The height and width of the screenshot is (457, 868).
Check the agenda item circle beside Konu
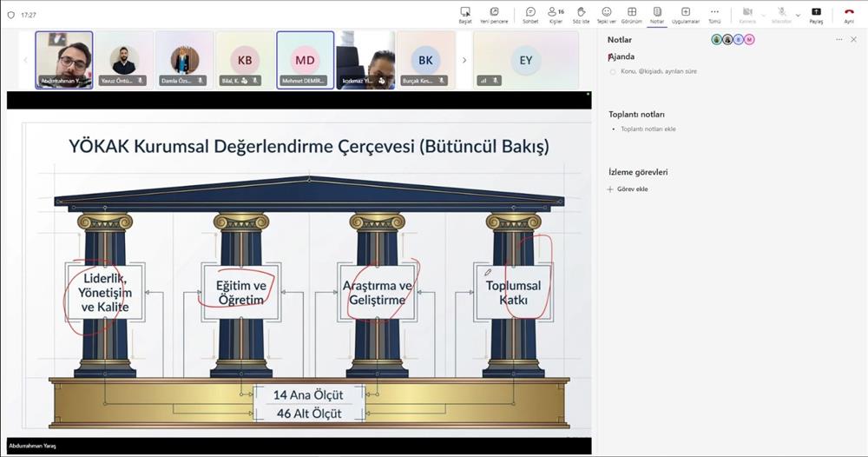613,71
